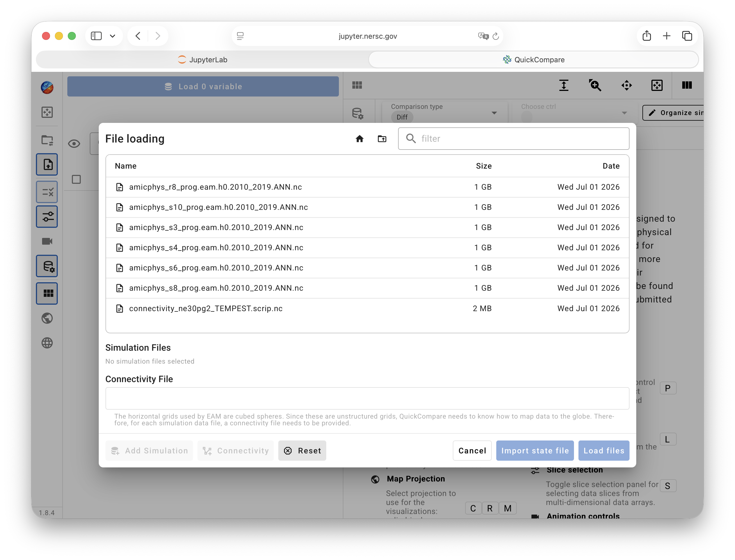
Task: Sort by Name column header
Action: [126, 166]
